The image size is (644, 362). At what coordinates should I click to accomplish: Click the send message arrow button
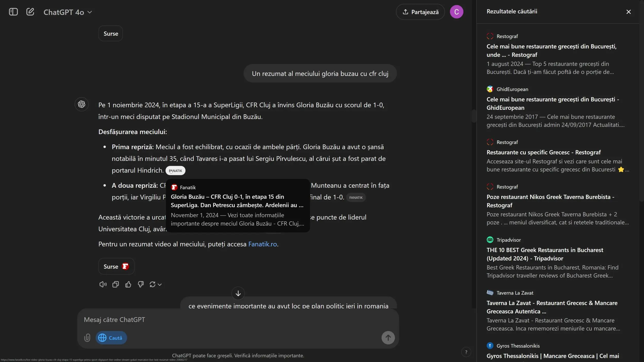pos(388,338)
